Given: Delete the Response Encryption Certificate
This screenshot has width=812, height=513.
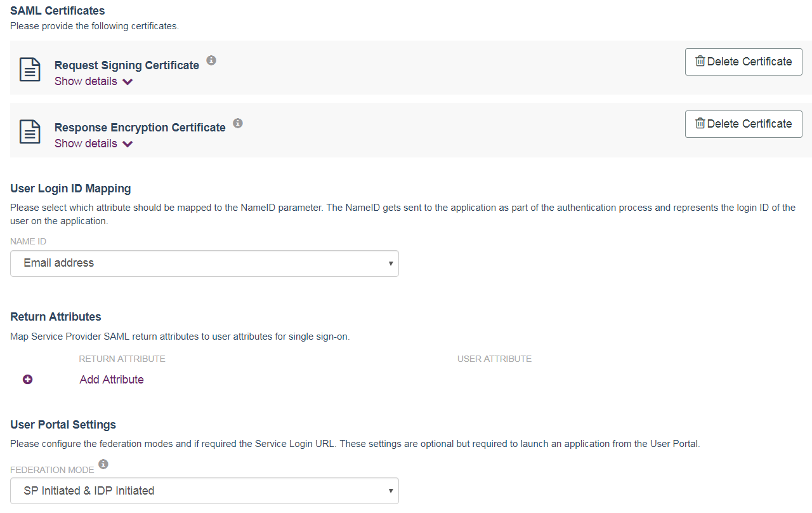Looking at the screenshot, I should (x=743, y=124).
